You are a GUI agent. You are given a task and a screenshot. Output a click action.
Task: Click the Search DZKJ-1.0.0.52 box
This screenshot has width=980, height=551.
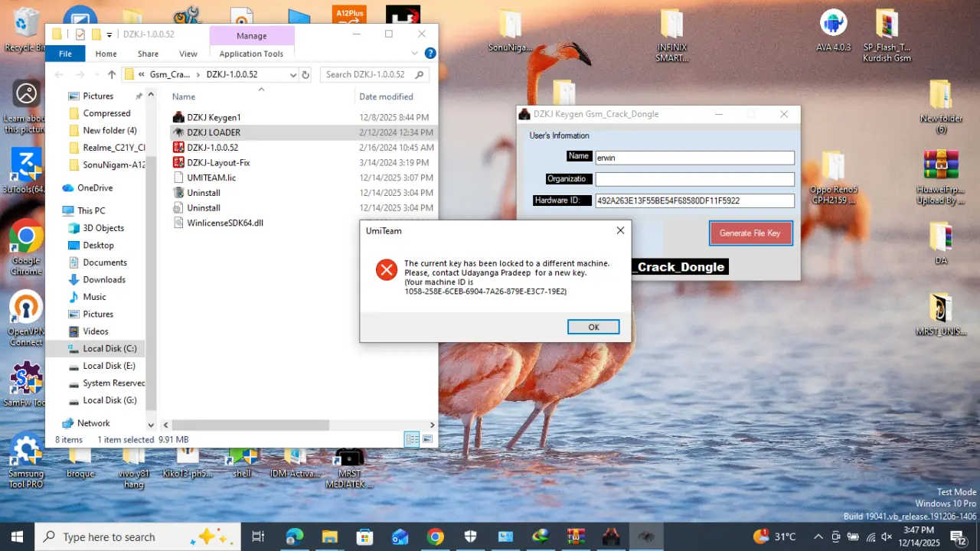coord(374,74)
